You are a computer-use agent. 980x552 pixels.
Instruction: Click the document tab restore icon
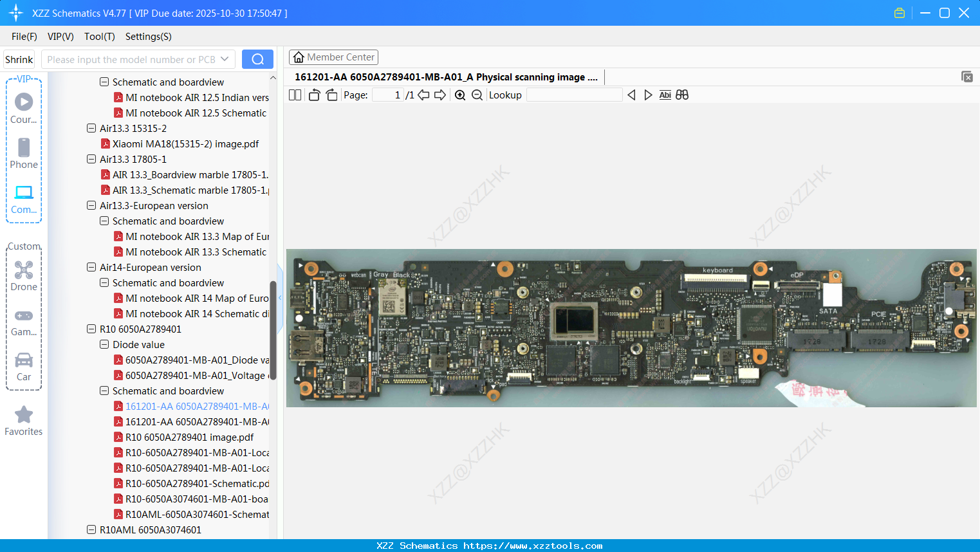[x=966, y=77]
